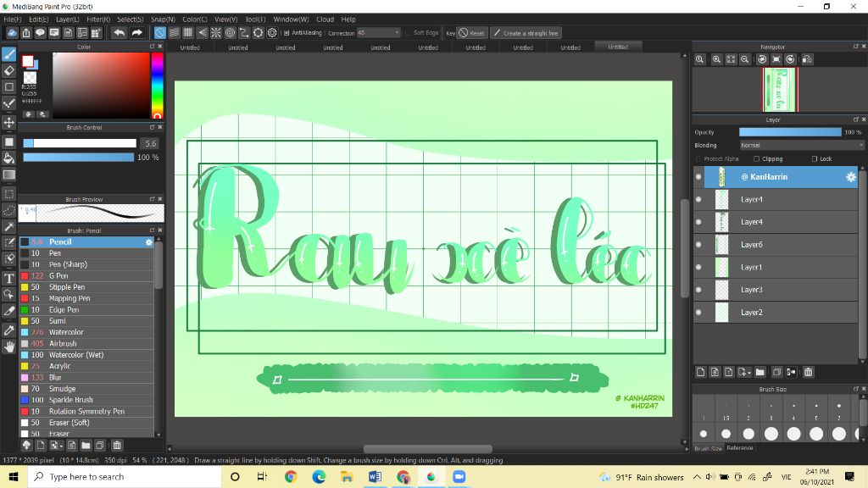Click the duplicate layer icon
Viewport: 868px width, 488px height.
pos(776,373)
